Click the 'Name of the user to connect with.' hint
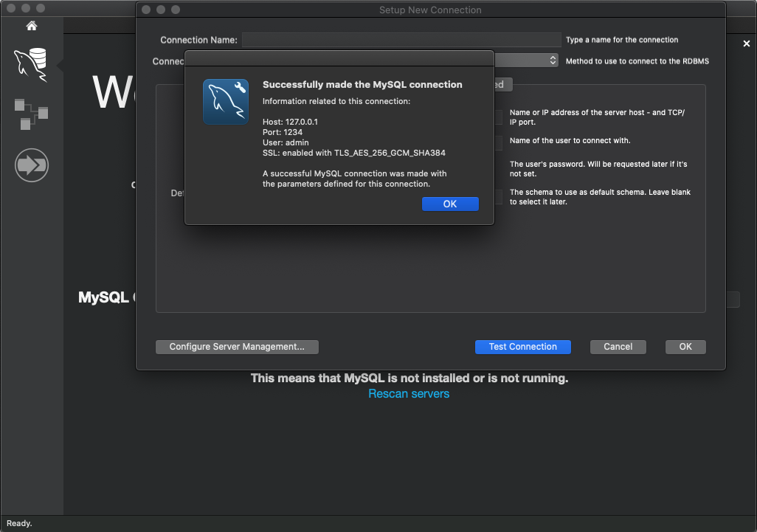Viewport: 757px width, 532px height. pos(570,140)
